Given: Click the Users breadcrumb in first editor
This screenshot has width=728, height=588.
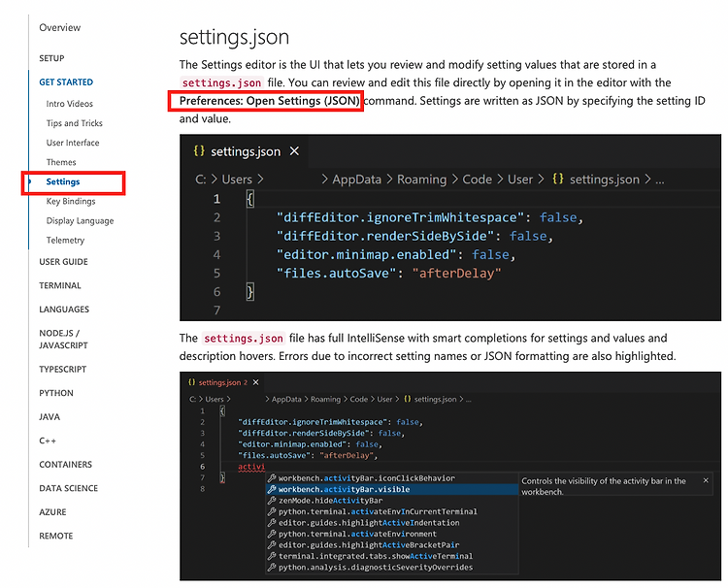Looking at the screenshot, I should point(237,180).
